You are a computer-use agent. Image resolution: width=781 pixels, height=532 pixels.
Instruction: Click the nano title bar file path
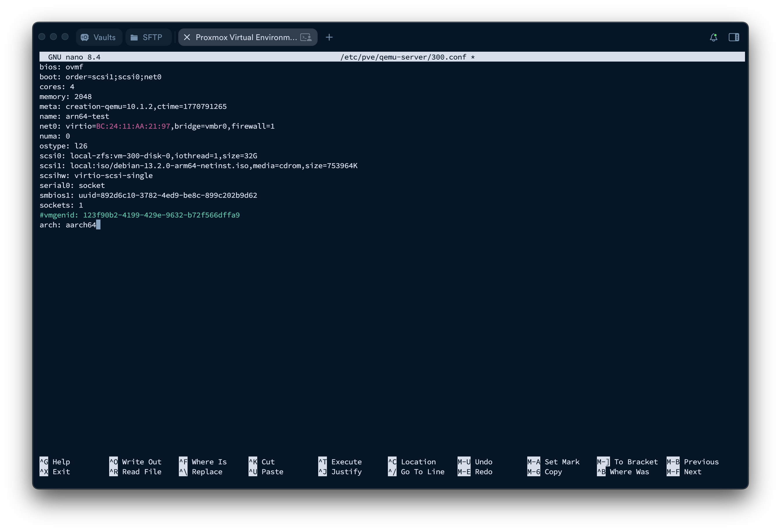click(403, 57)
